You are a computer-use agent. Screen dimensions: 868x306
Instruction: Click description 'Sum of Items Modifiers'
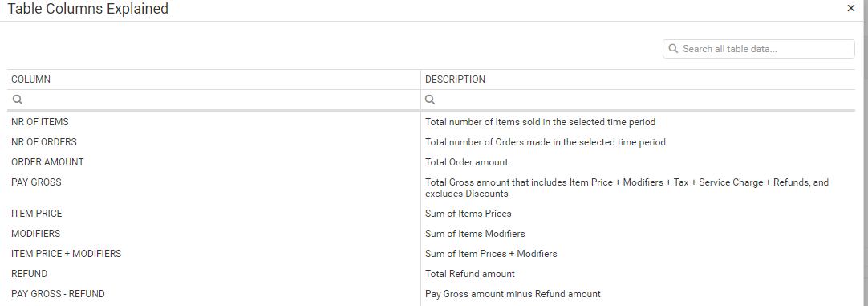(x=475, y=234)
